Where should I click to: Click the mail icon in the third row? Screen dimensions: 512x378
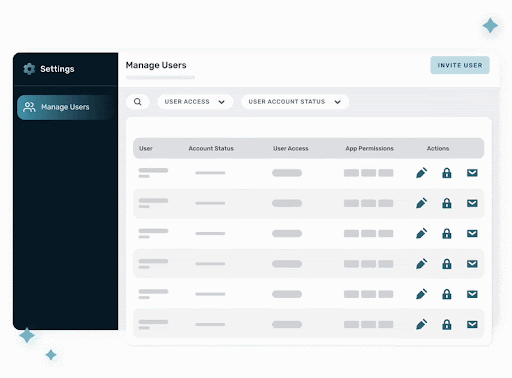point(472,233)
